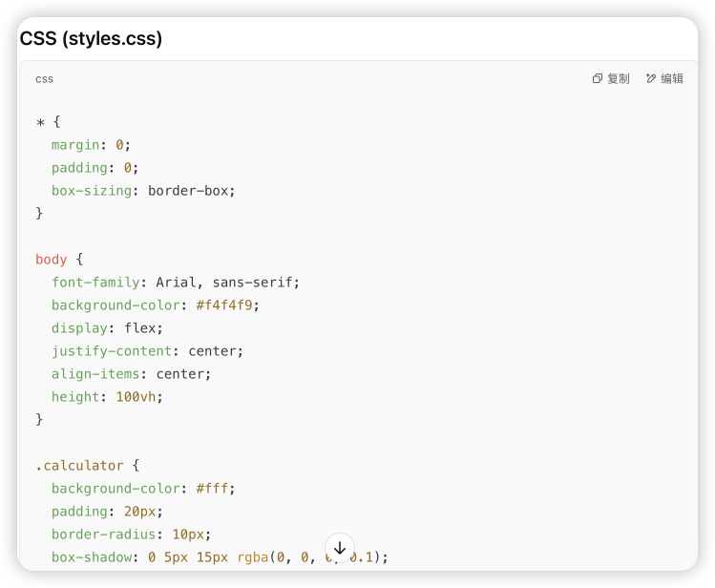
Task: Click the css language label
Action: (x=44, y=79)
